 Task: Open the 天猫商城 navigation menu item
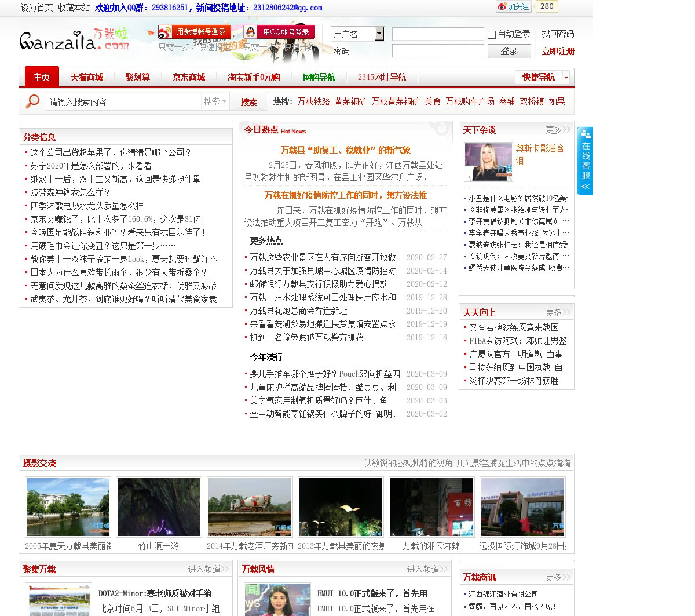point(87,77)
